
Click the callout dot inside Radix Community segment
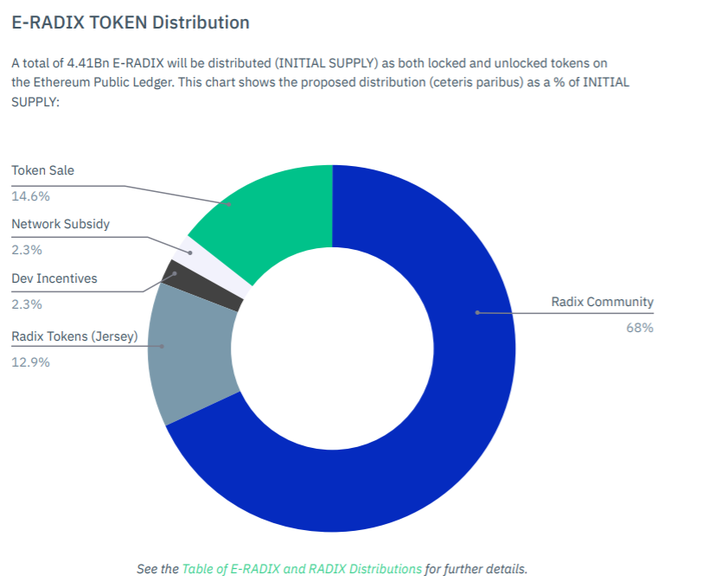tap(477, 312)
